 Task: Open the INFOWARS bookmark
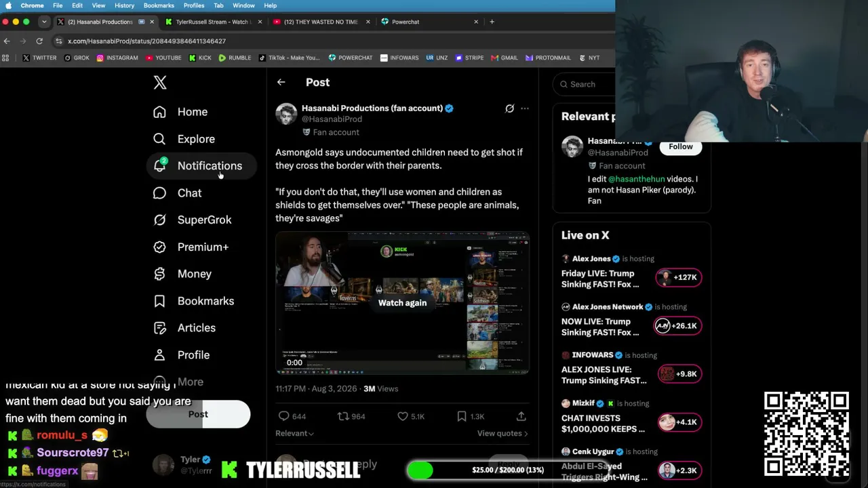coord(399,58)
